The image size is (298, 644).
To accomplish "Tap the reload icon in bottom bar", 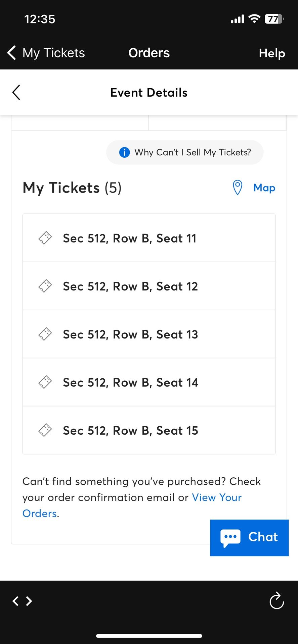I will click(276, 601).
